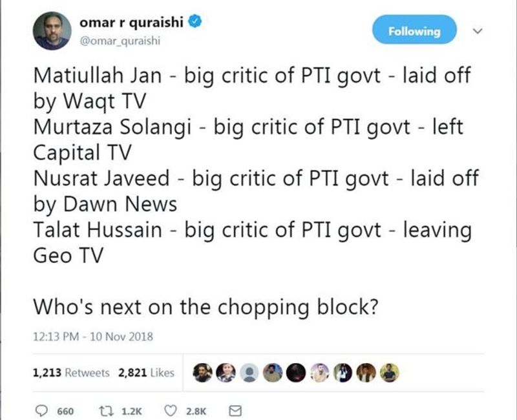Click the last avatar in likers row

(390, 372)
